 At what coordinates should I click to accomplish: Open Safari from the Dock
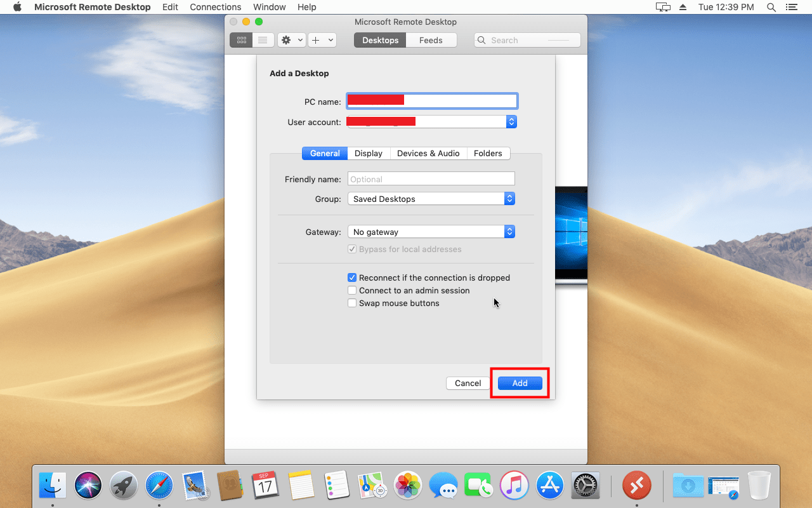pyautogui.click(x=159, y=486)
